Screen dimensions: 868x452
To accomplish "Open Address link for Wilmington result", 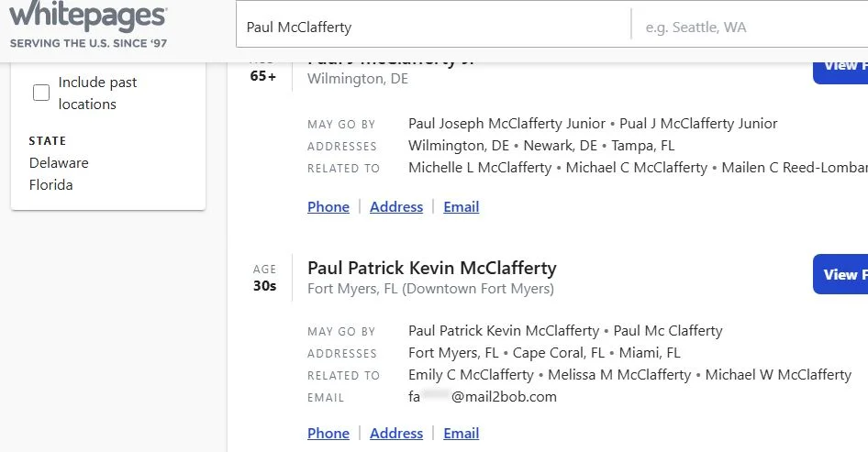I will pyautogui.click(x=396, y=207).
